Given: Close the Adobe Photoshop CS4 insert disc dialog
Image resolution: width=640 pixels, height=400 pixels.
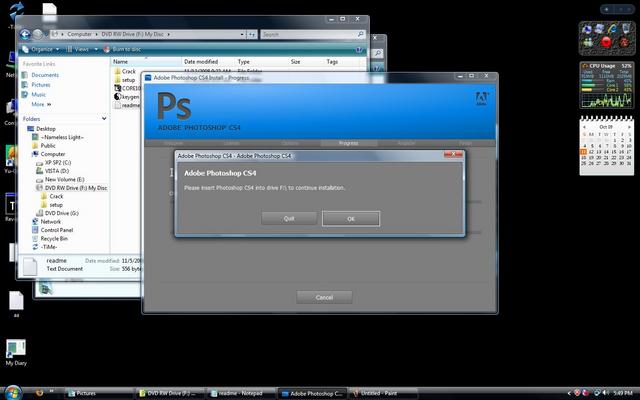Looking at the screenshot, I should (453, 155).
